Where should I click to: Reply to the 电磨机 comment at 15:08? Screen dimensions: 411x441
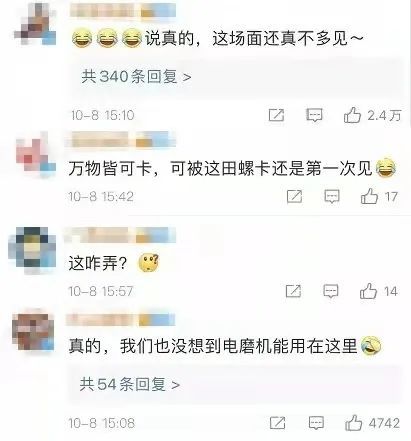click(x=316, y=423)
